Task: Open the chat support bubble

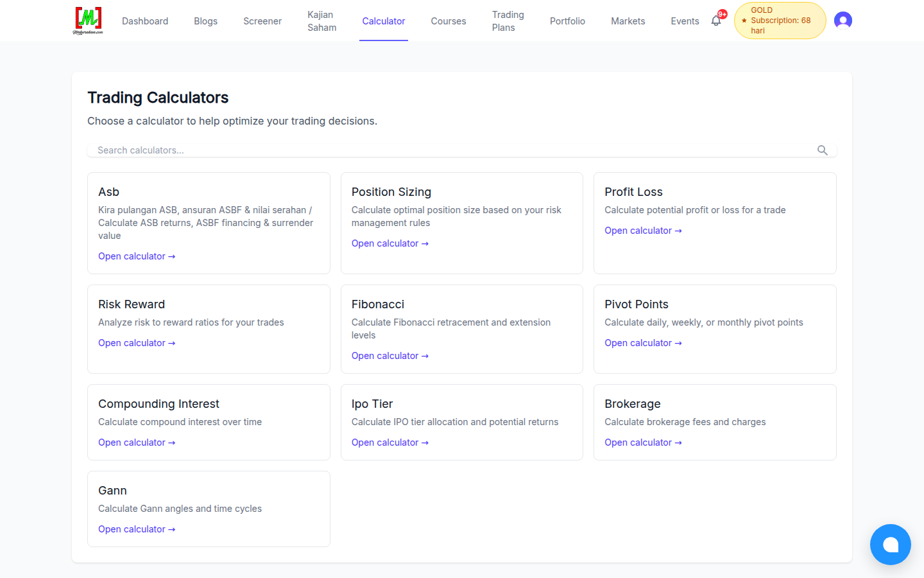Action: click(x=891, y=545)
